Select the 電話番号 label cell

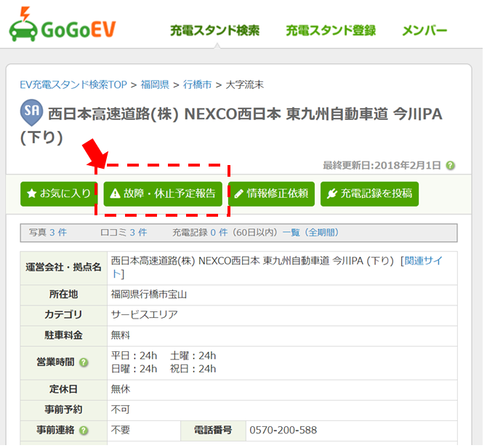click(x=213, y=431)
